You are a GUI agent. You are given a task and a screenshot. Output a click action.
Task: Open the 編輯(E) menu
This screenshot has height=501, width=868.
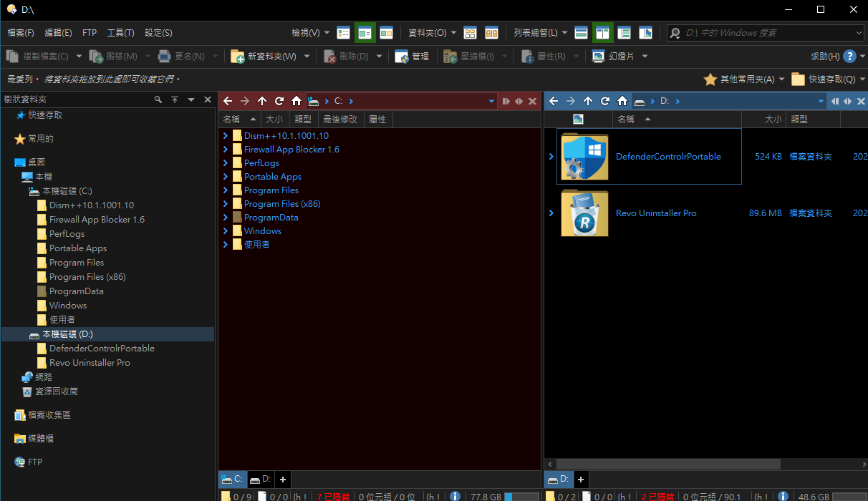(58, 33)
